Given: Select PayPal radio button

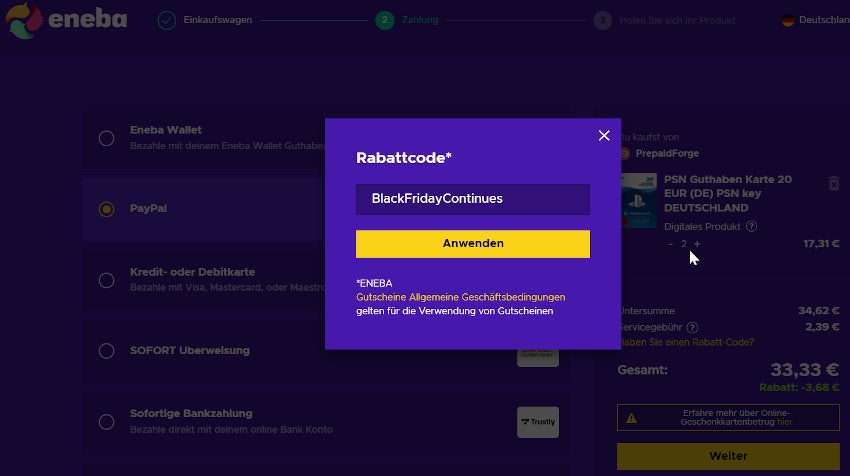Looking at the screenshot, I should click(x=106, y=210).
